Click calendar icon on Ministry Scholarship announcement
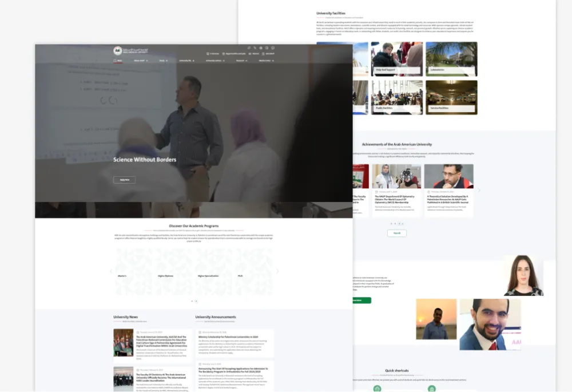This screenshot has height=392, width=572. 200,332
